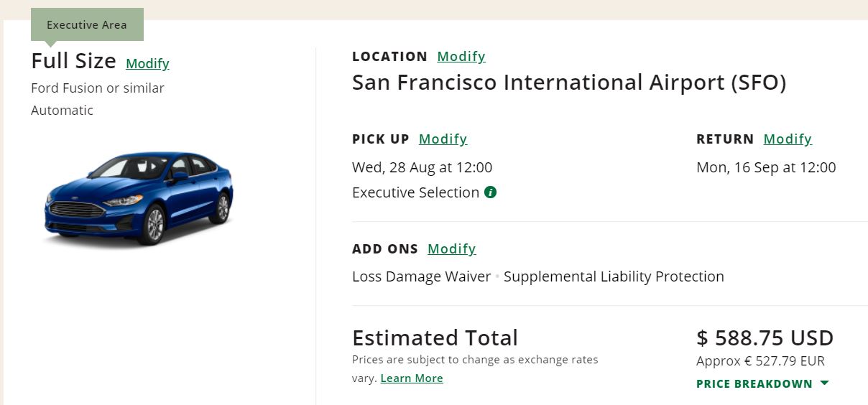Click the Executive Selection label

pos(415,192)
